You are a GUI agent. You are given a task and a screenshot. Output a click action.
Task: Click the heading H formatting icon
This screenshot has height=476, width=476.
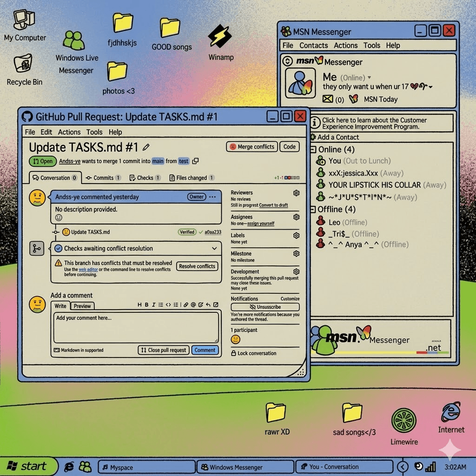tap(139, 304)
